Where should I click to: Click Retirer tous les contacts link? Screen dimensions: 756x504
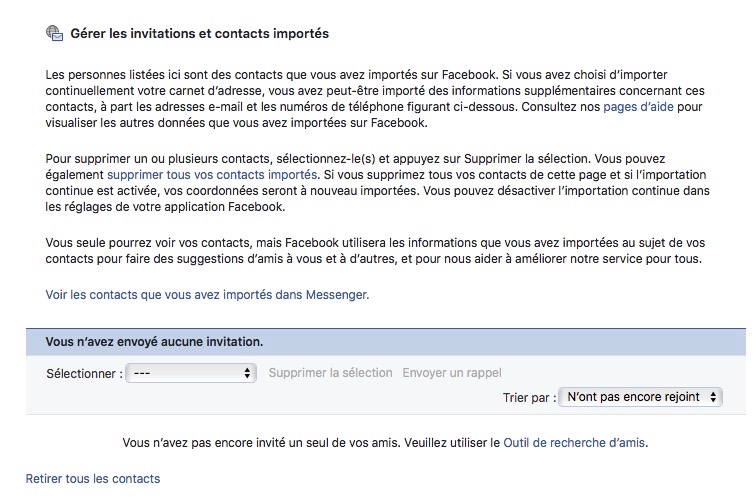pos(93,479)
